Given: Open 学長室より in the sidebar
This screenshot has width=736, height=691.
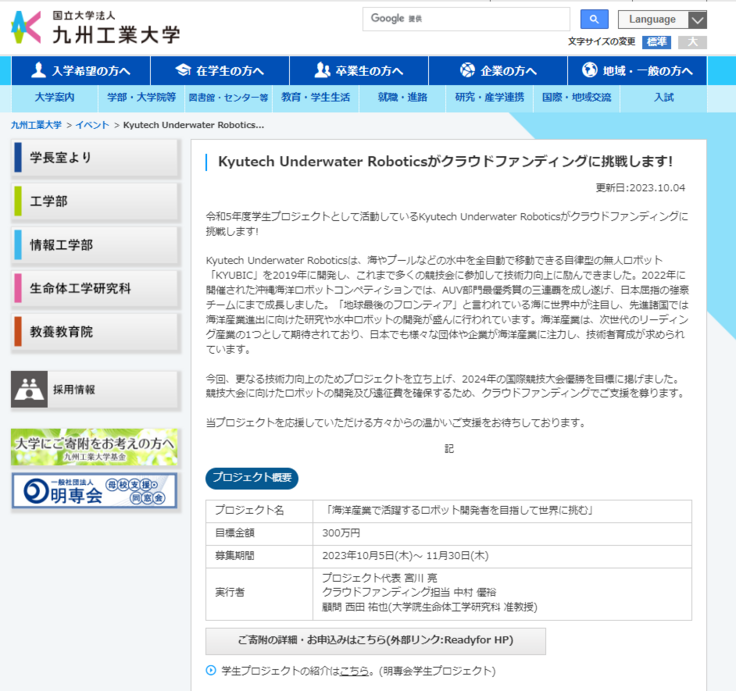Looking at the screenshot, I should 95,157.
